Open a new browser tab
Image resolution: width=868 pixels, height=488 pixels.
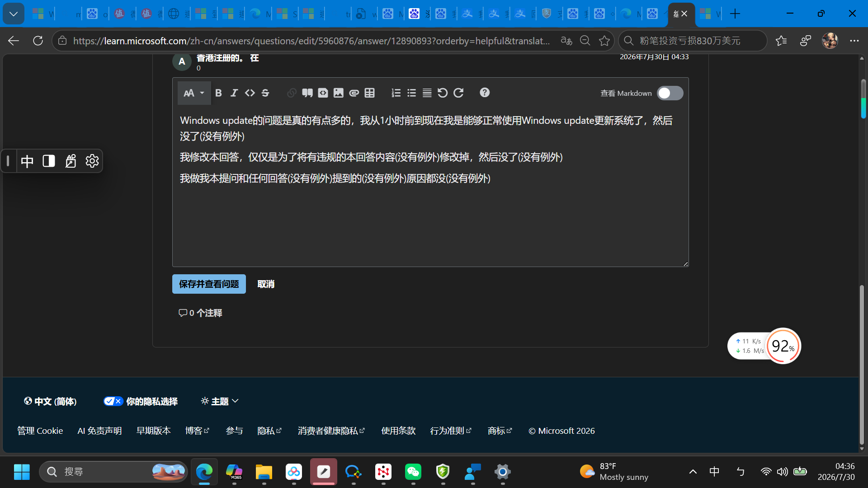coord(735,14)
